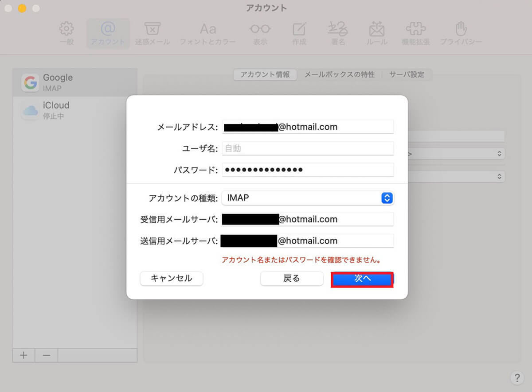532x392 pixels.
Task: Click the パスワード input field
Action: [308, 170]
